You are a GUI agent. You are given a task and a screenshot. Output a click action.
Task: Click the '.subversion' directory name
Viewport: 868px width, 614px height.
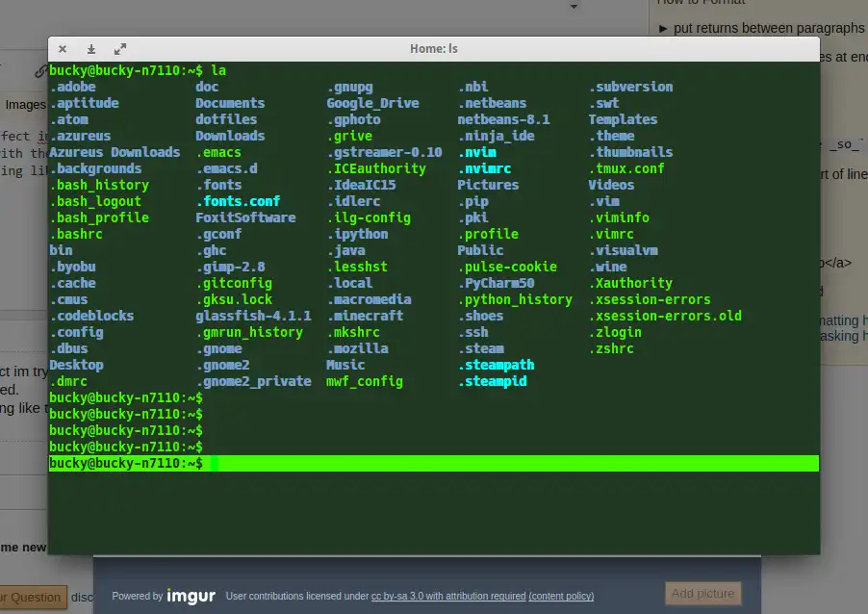pos(631,87)
